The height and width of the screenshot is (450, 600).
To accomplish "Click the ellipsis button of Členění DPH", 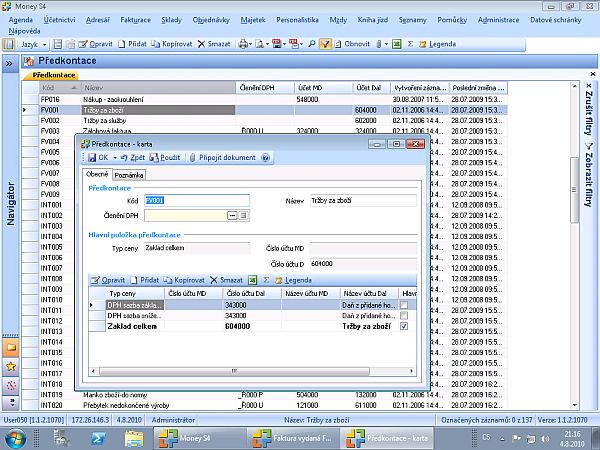I will (232, 215).
